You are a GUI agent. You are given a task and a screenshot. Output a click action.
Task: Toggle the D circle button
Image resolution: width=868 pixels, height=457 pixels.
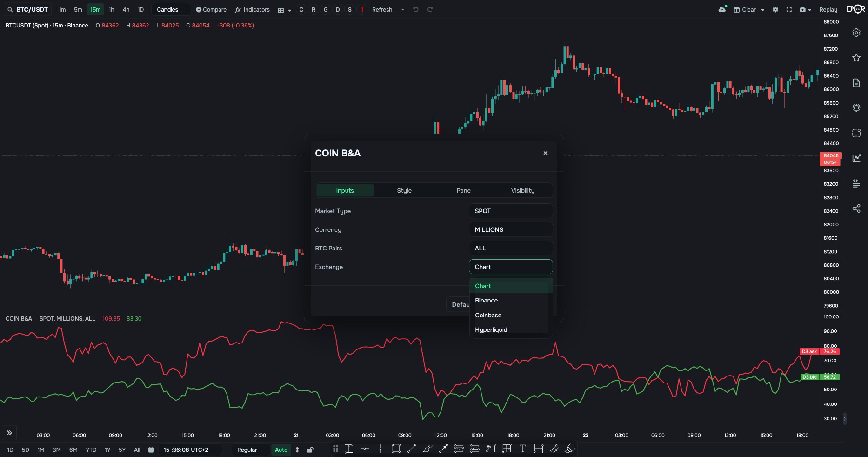[338, 9]
